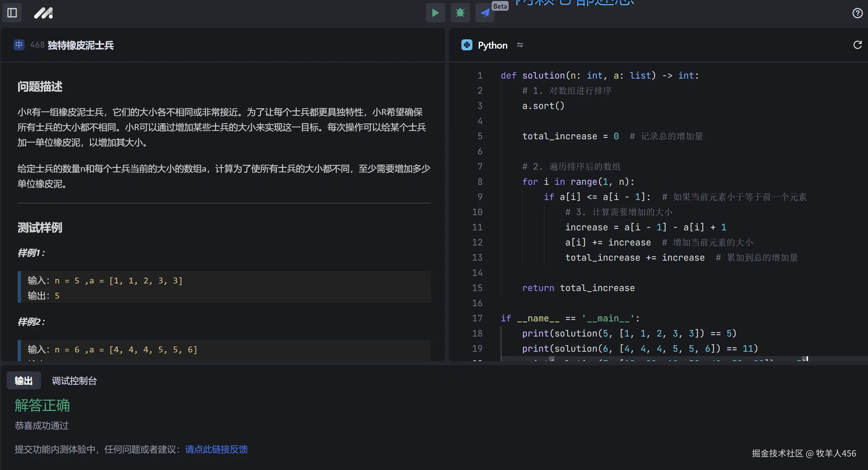Start debugging with the bug icon

(460, 13)
